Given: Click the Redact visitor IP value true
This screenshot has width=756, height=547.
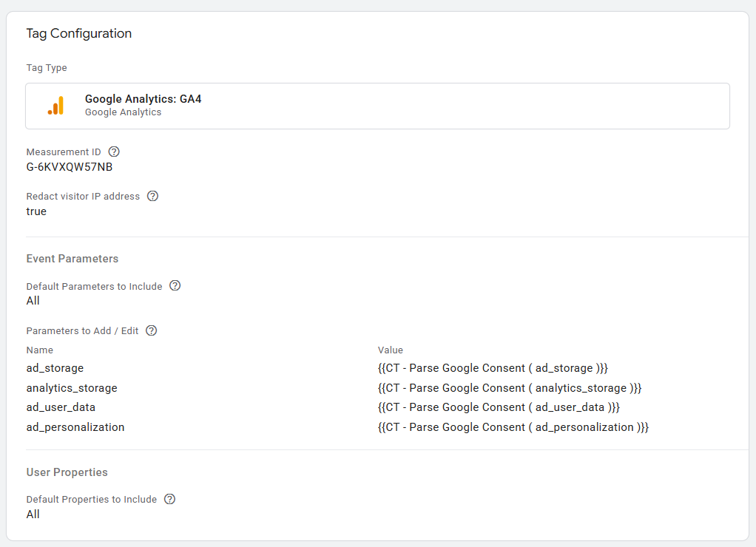Looking at the screenshot, I should point(36,211).
